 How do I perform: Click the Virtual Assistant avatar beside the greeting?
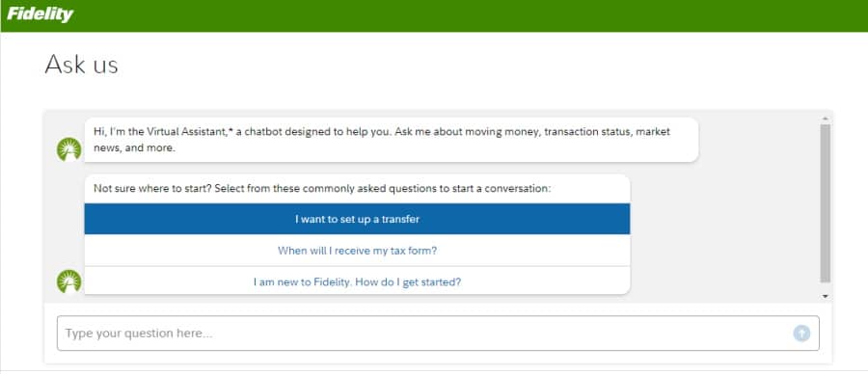pyautogui.click(x=69, y=149)
